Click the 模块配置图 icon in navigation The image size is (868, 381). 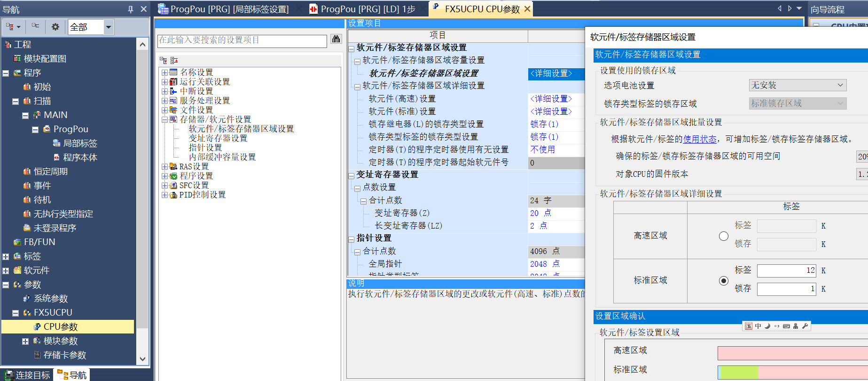click(17, 59)
